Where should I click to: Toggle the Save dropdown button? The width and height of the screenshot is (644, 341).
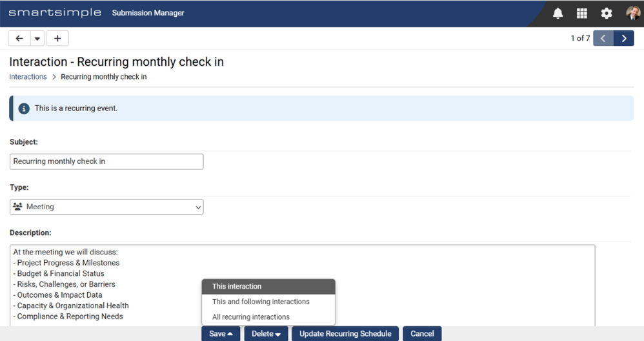point(221,334)
